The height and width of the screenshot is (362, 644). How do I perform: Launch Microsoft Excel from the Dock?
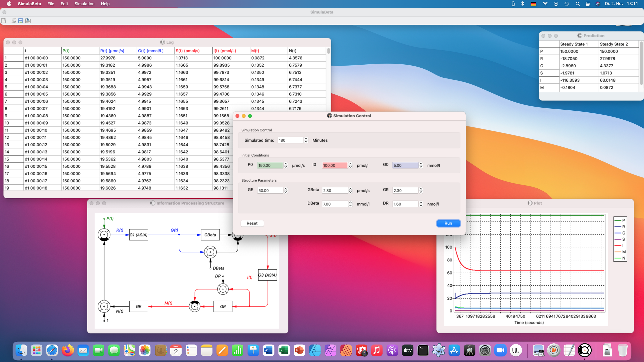coord(284,350)
